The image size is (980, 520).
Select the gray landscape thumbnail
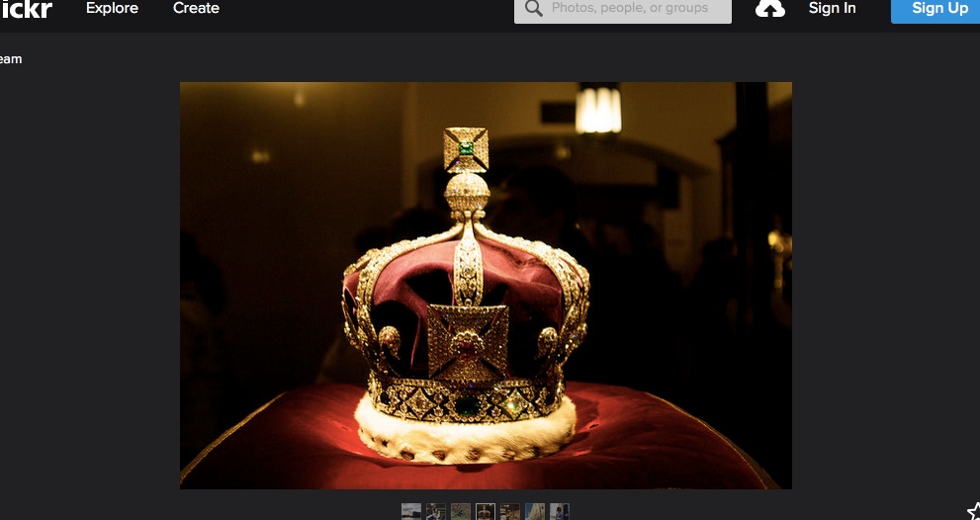pyautogui.click(x=410, y=512)
